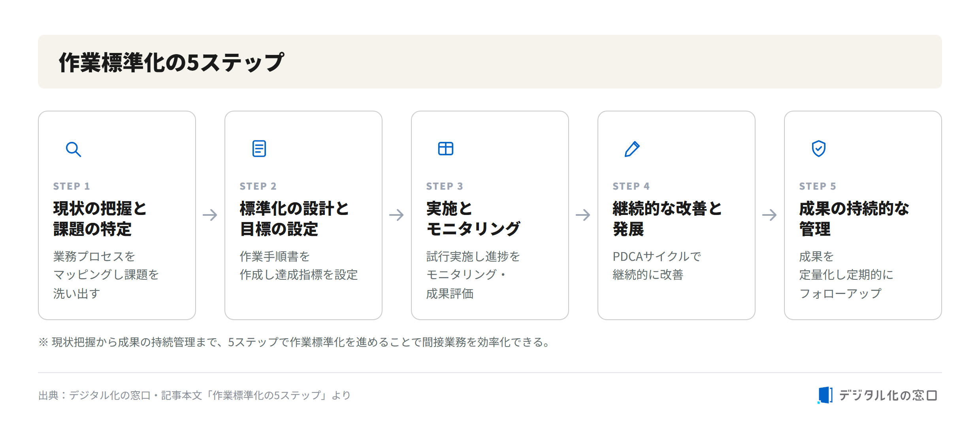Click the arrow between Step 2 and Step 3
This screenshot has width=980, height=441.
[x=397, y=215]
